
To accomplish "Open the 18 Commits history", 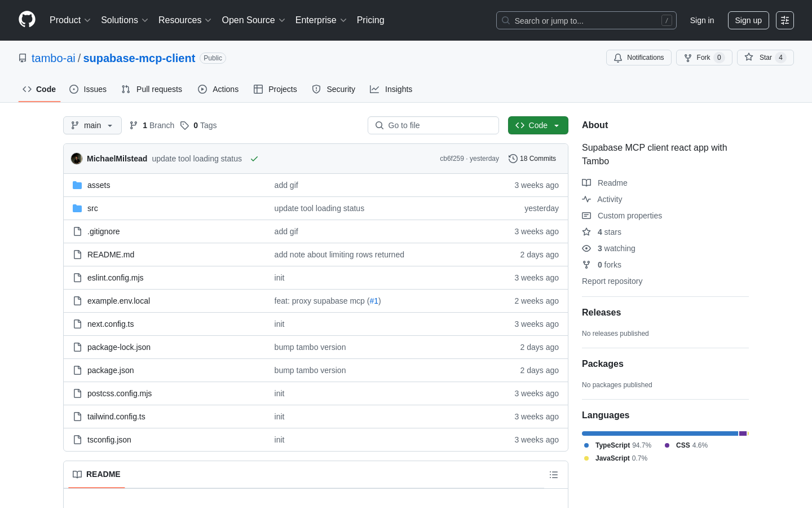I will [x=532, y=159].
